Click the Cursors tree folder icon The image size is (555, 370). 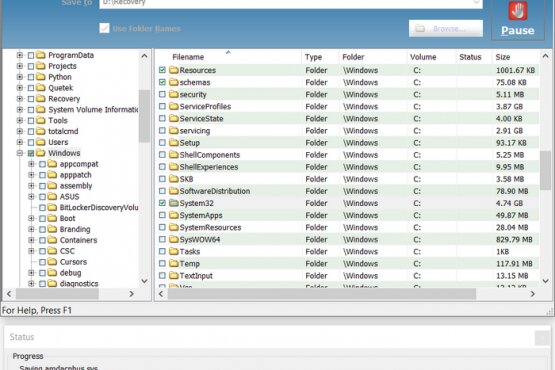click(52, 262)
